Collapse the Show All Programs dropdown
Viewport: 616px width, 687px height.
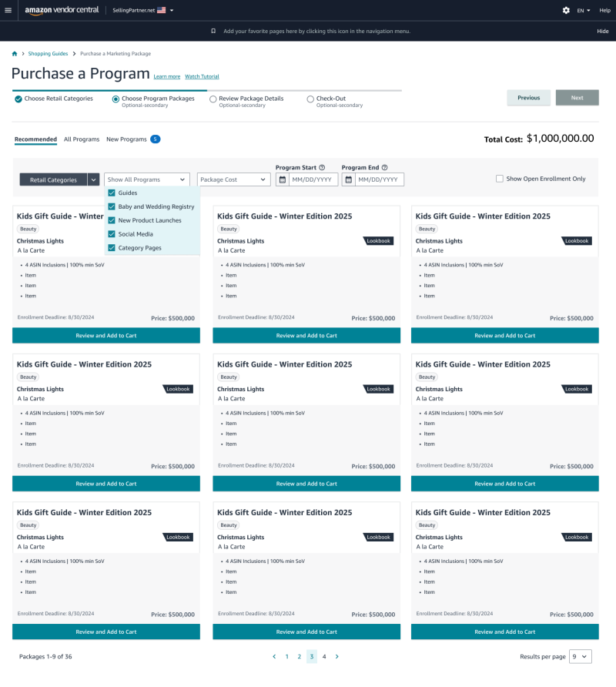point(146,179)
